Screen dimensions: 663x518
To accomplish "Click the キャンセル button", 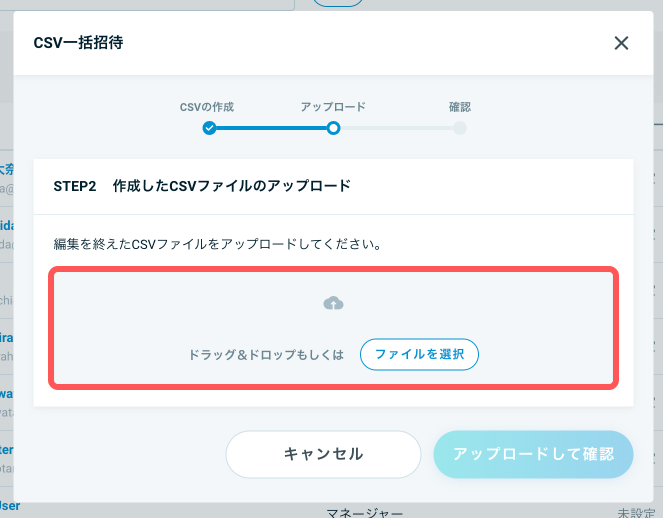I will pos(323,454).
